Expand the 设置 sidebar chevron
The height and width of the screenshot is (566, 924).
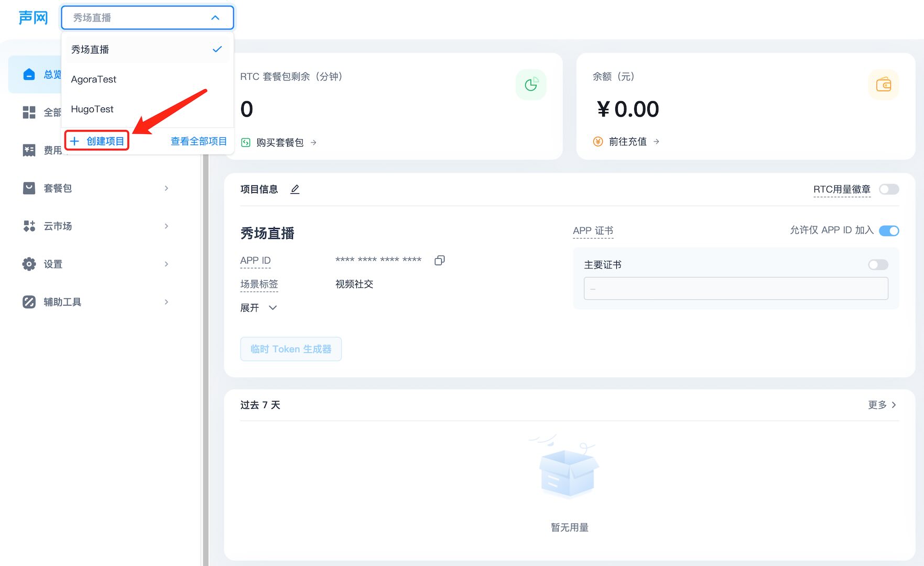tap(166, 264)
